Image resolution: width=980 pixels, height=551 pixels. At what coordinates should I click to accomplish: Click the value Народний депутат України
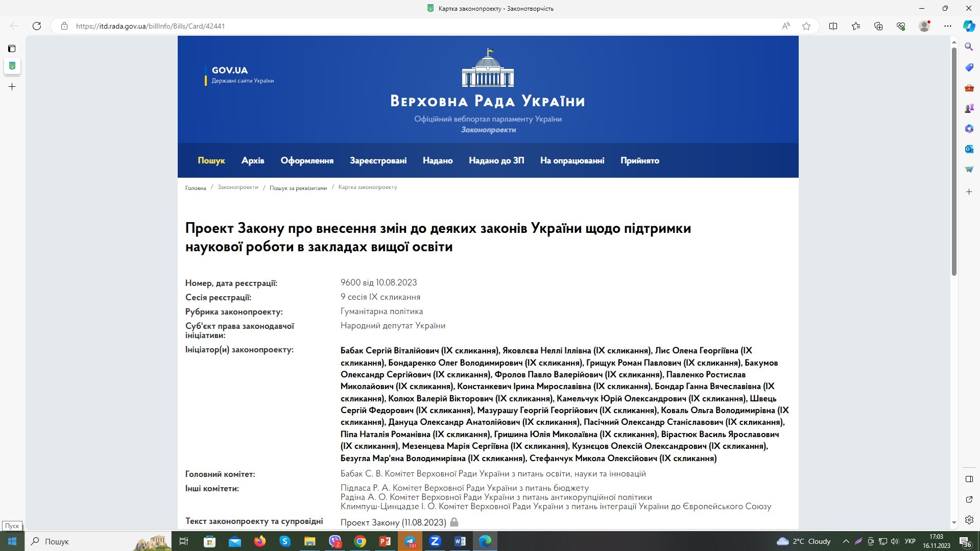(x=393, y=325)
